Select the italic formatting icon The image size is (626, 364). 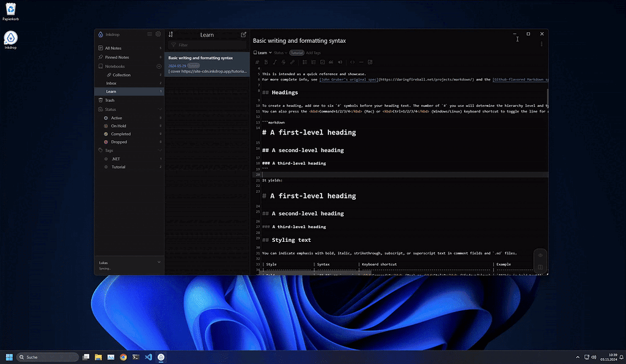[x=274, y=62]
